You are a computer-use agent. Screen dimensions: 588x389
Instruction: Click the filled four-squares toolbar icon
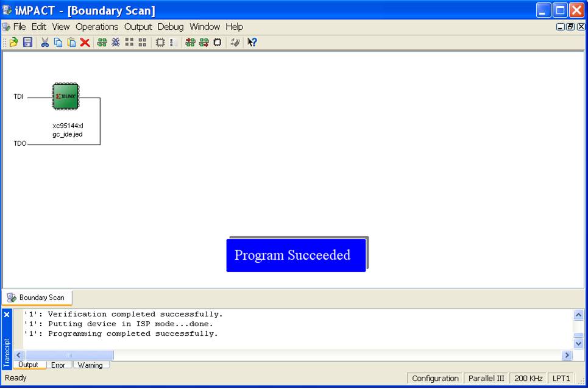pyautogui.click(x=129, y=43)
